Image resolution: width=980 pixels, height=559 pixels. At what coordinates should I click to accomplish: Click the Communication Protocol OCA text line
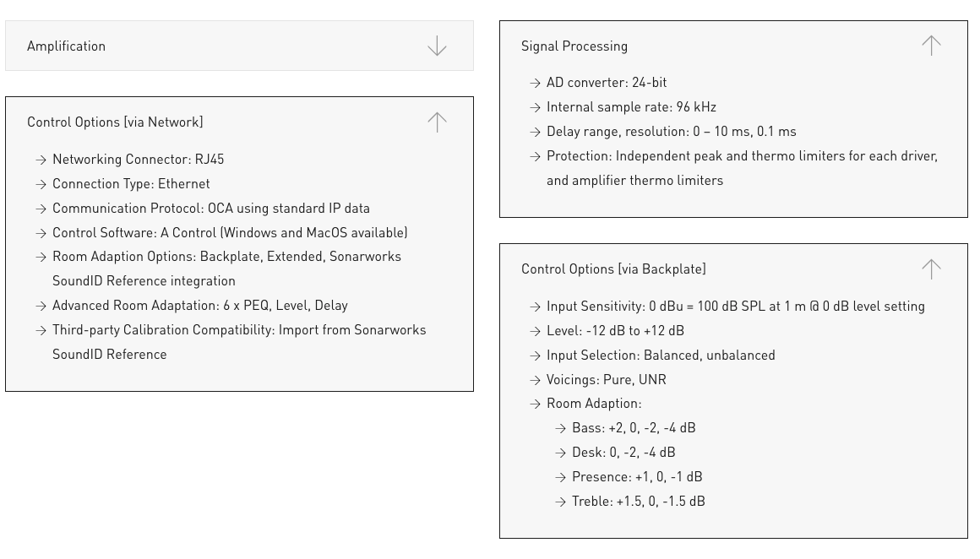point(211,209)
